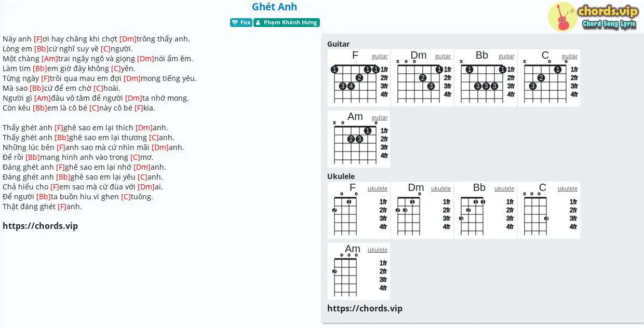The width and height of the screenshot is (644, 328).
Task: Open the ukulele link beside Dm chord
Action: (441, 188)
